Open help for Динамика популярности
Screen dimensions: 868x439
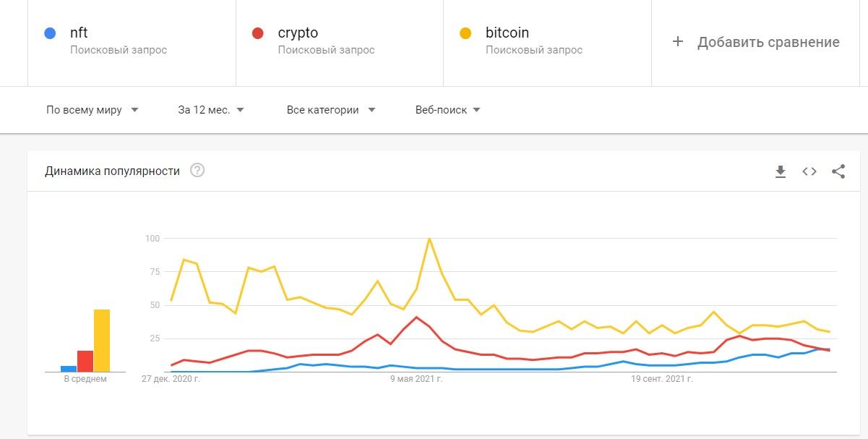(197, 171)
